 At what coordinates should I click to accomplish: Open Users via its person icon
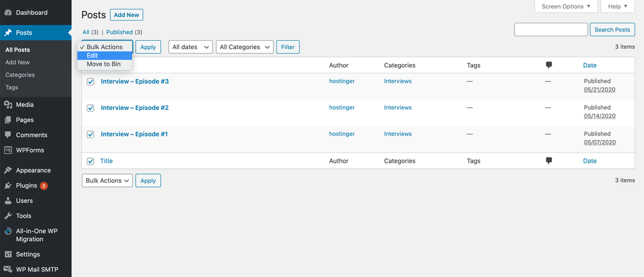(8, 201)
